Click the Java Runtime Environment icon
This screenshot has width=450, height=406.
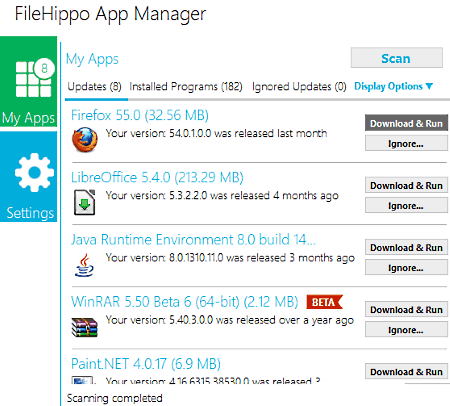(84, 265)
